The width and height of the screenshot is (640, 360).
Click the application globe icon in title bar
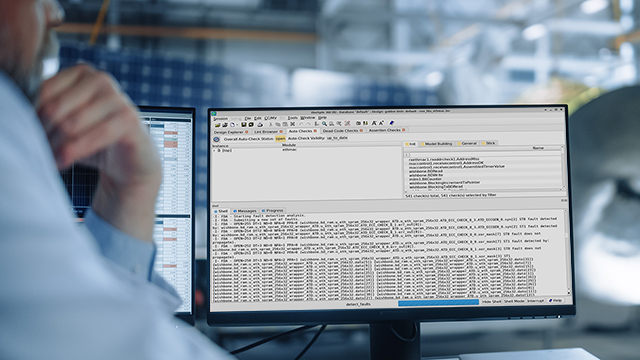(214, 113)
